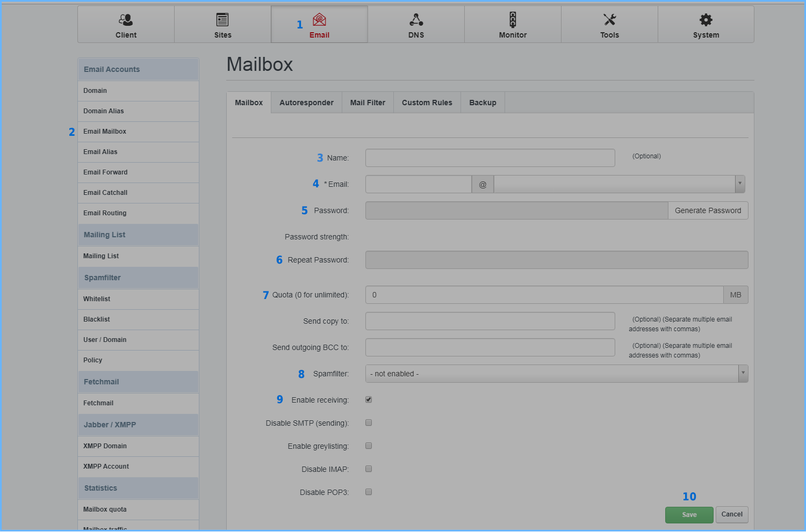Viewport: 806px width, 532px height.
Task: Open the Fetchmail sidebar entry
Action: (x=138, y=403)
